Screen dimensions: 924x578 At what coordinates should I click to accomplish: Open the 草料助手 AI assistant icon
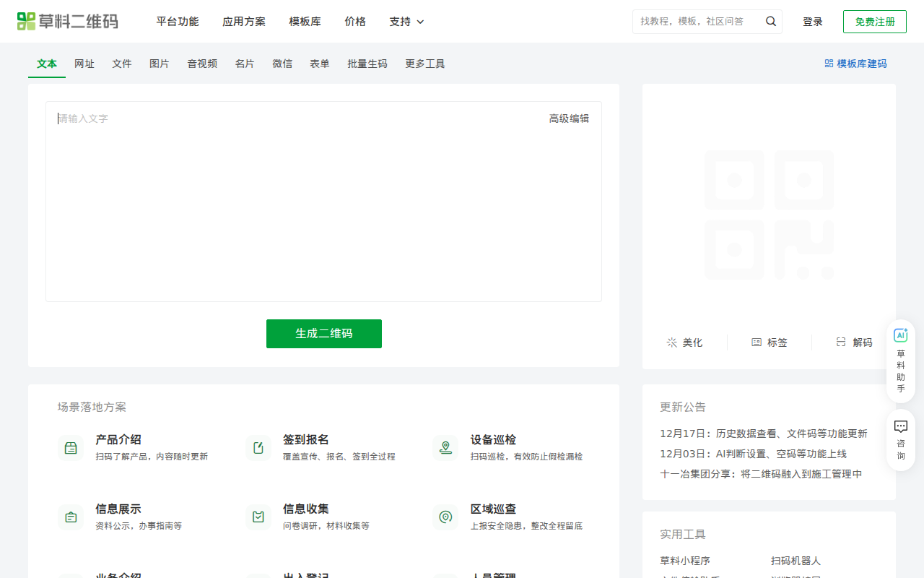click(900, 335)
